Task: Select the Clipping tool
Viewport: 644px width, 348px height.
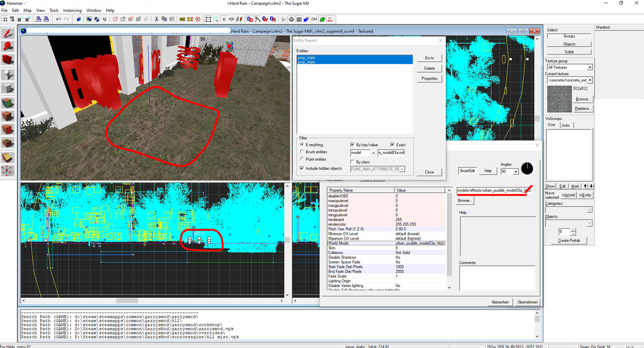Action: pos(9,158)
